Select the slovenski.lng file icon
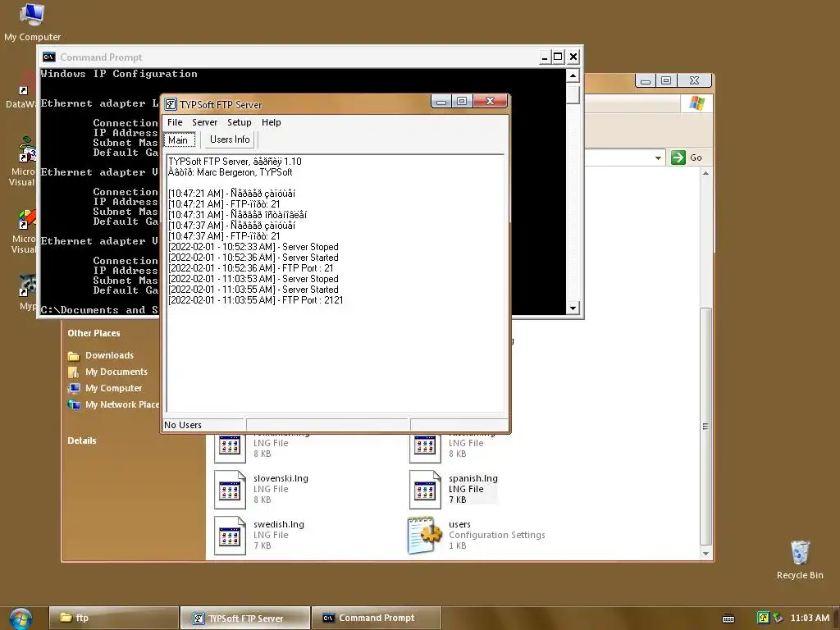The image size is (840, 630). [x=230, y=490]
